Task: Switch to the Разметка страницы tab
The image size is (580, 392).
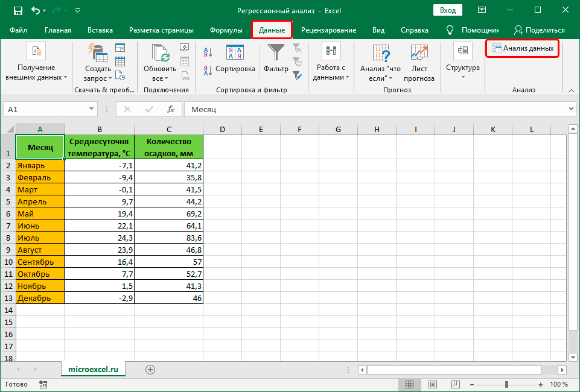Action: [161, 30]
